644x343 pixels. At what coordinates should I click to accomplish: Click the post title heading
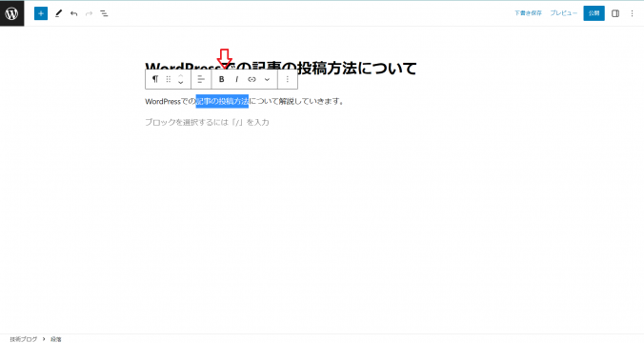281,68
